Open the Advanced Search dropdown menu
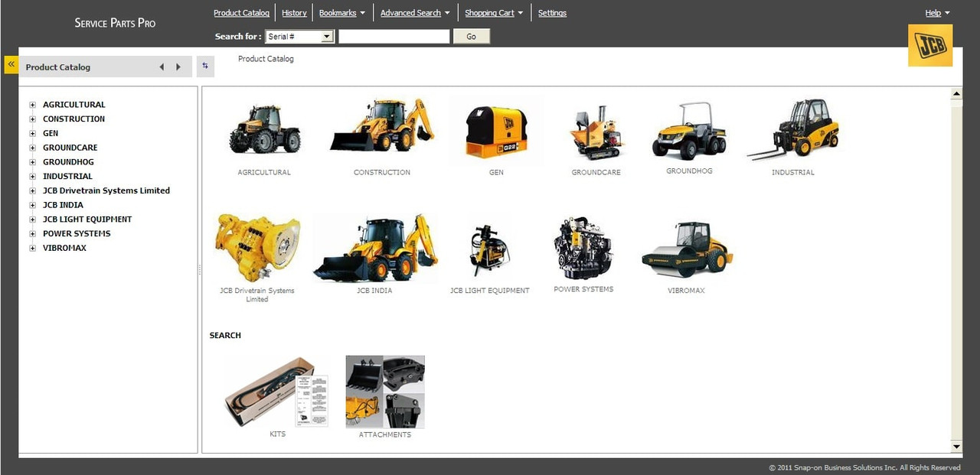 point(416,13)
